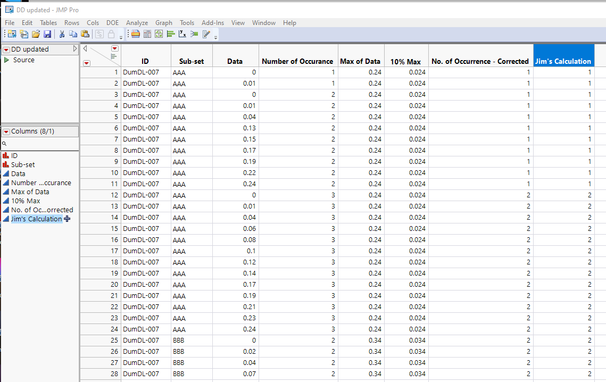The width and height of the screenshot is (606, 382).
Task: Select row number 25 in the table
Action: [100, 341]
